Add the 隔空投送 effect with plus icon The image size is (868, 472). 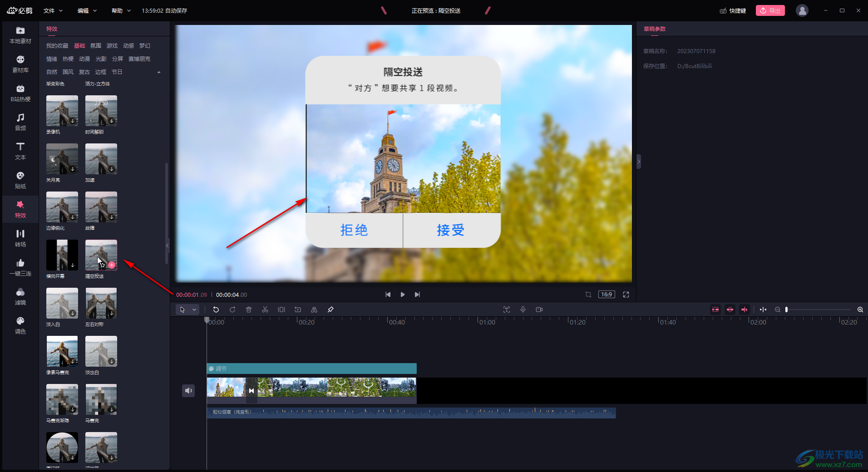click(112, 265)
